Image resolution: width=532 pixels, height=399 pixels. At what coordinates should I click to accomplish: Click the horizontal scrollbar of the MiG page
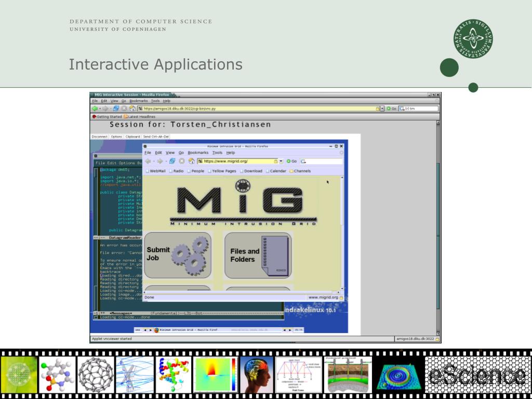(242, 292)
